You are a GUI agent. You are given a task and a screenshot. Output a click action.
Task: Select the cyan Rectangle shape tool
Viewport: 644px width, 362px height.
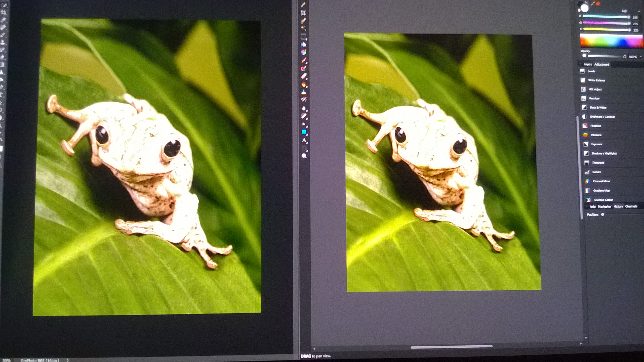pos(304,132)
